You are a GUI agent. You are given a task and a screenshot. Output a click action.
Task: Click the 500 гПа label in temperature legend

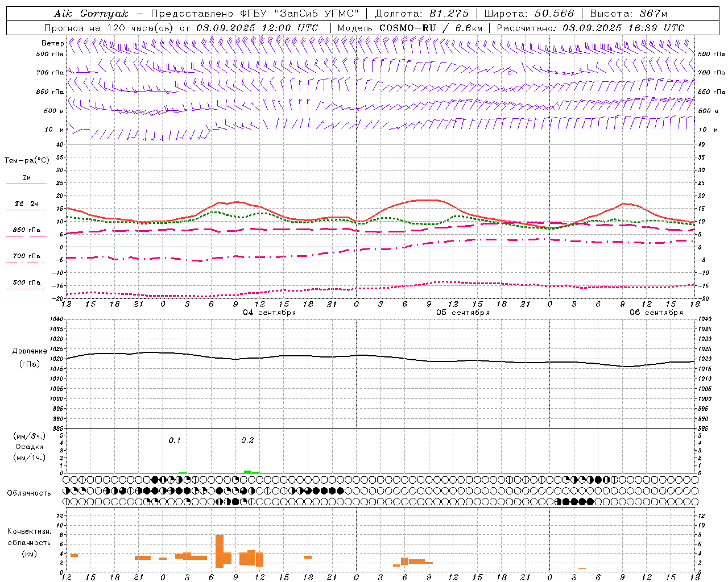coord(26,282)
